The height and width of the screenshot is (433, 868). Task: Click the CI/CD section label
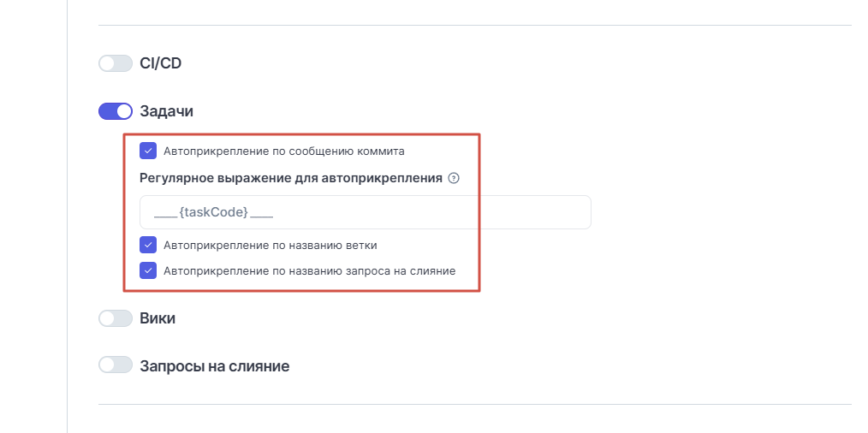[x=161, y=63]
